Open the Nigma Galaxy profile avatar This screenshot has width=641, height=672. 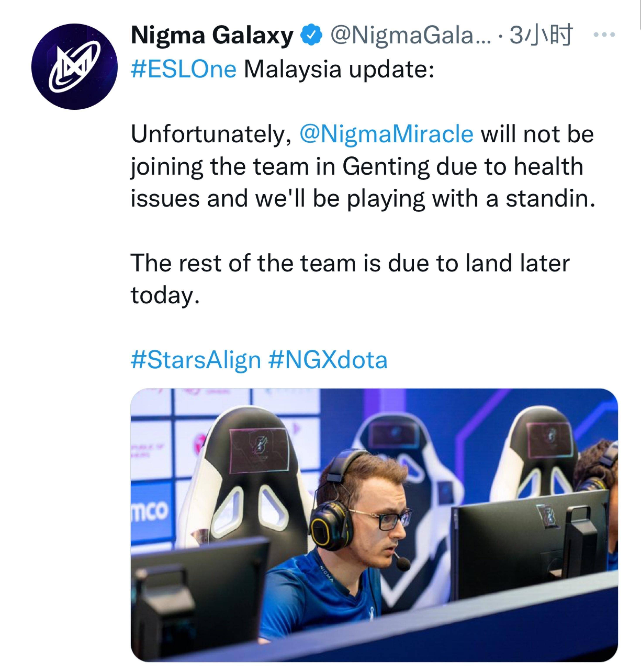[75, 67]
